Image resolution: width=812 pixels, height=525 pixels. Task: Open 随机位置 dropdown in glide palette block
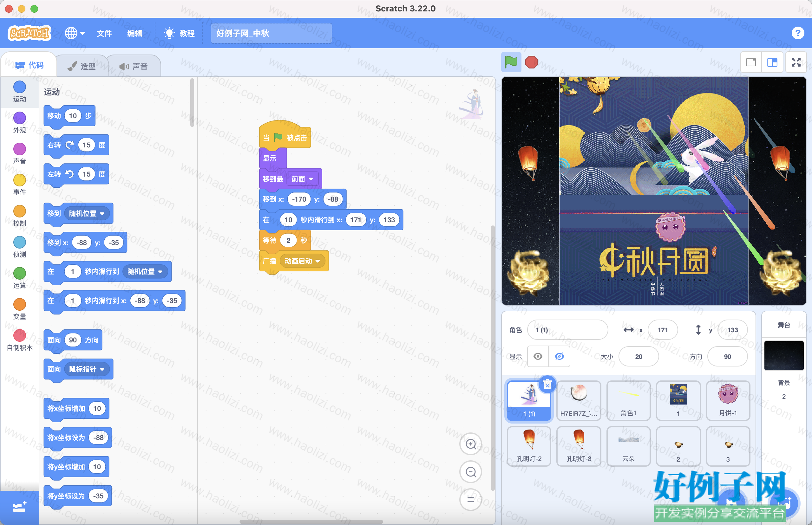[x=145, y=271]
